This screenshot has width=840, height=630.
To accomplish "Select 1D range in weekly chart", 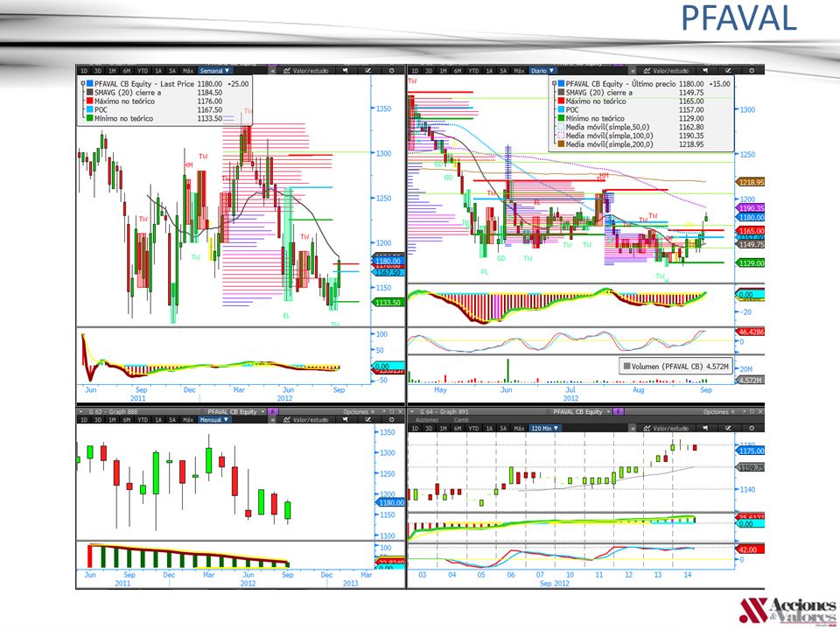I will coord(84,71).
